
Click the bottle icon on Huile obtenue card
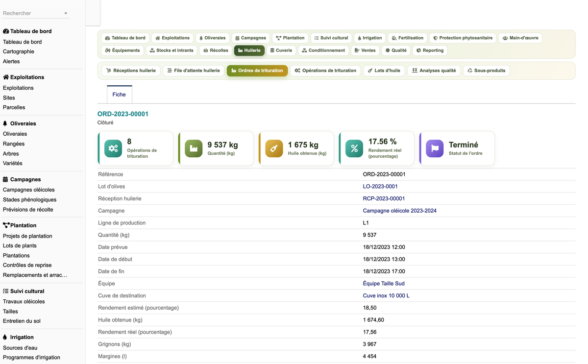[274, 148]
